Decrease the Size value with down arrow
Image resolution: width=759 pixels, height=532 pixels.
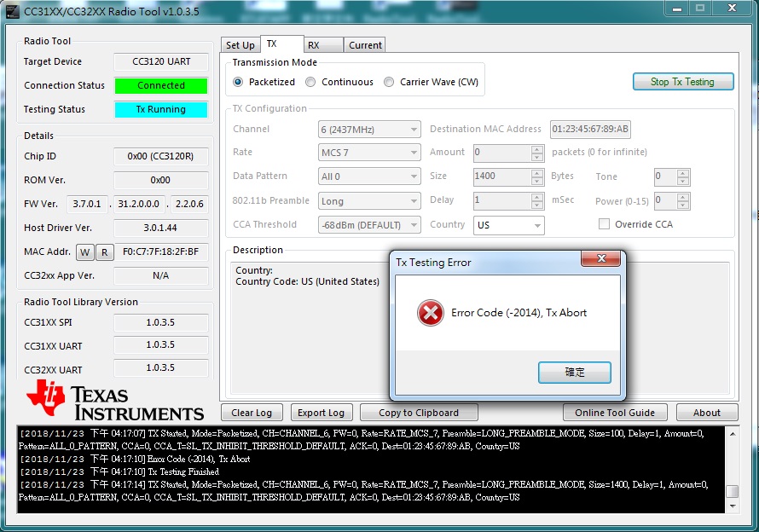coord(536,181)
